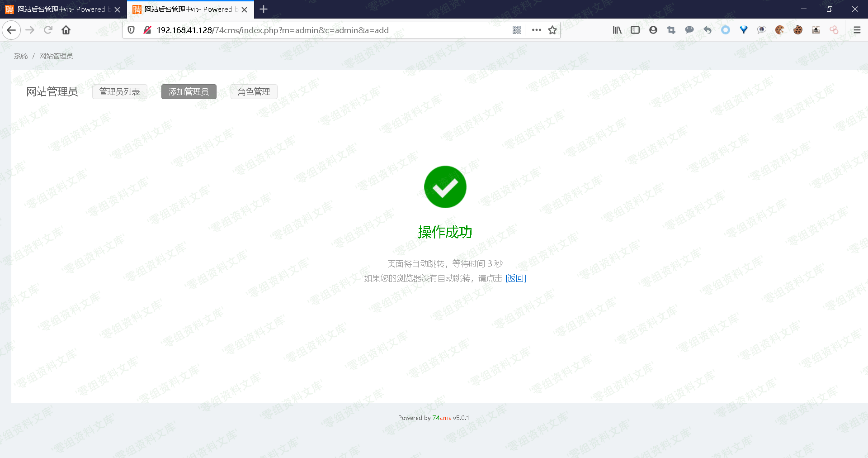The height and width of the screenshot is (458, 868).
Task: Open the 管理员列表 tab
Action: coord(120,92)
